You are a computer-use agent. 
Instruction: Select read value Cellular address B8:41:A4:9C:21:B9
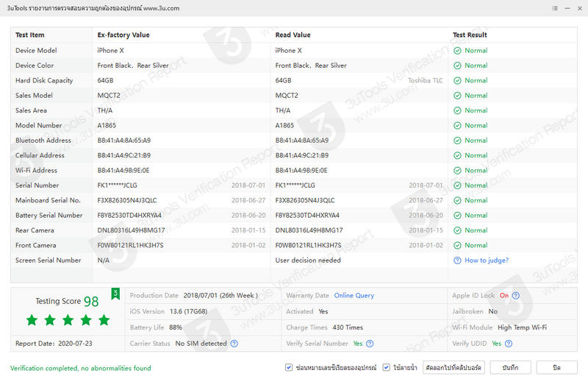pos(302,156)
